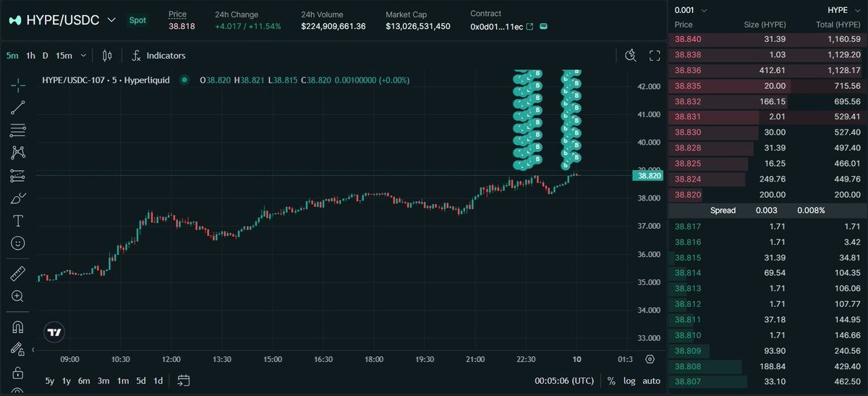Set chart range to 1y
The width and height of the screenshot is (868, 396).
pyautogui.click(x=67, y=381)
